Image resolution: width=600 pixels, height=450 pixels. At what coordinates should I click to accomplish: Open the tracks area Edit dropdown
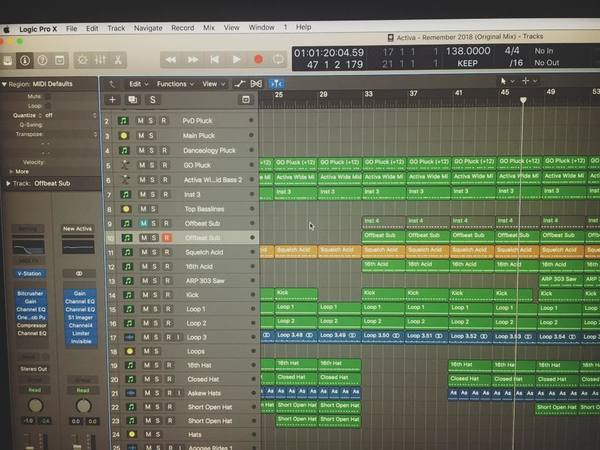[139, 84]
